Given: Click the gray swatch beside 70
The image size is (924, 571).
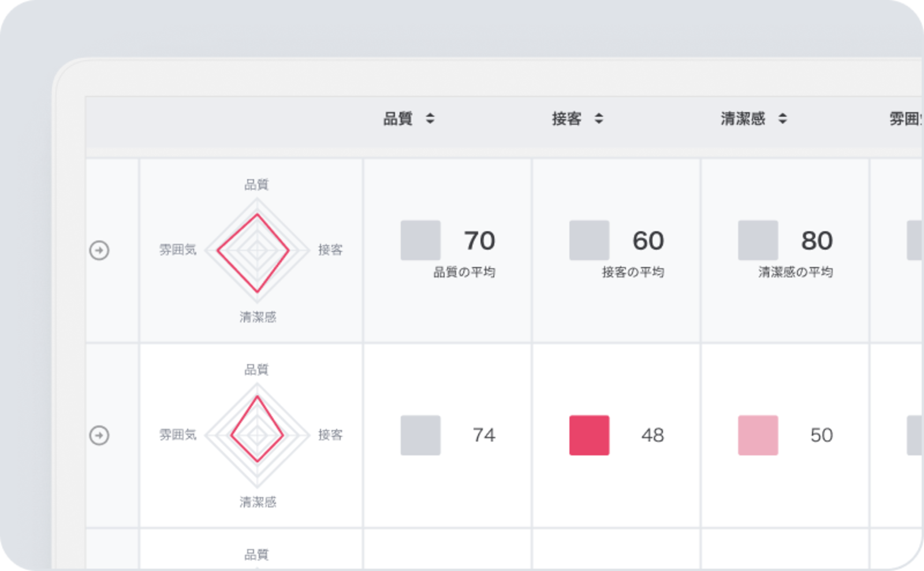Looking at the screenshot, I should (x=420, y=240).
